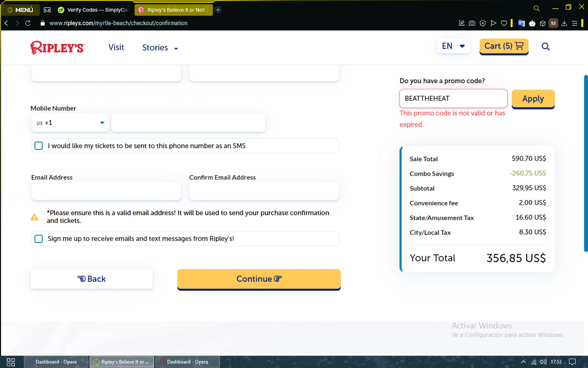Show hidden tray icons with the chevron
The image size is (588, 368).
coord(523,362)
